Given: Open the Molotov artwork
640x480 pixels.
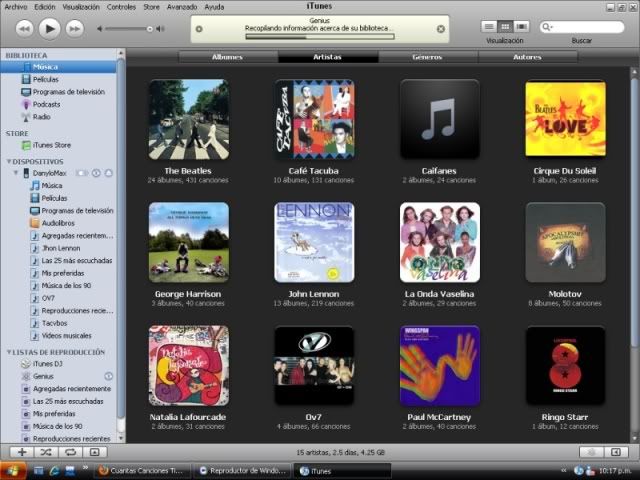Looking at the screenshot, I should click(x=565, y=242).
